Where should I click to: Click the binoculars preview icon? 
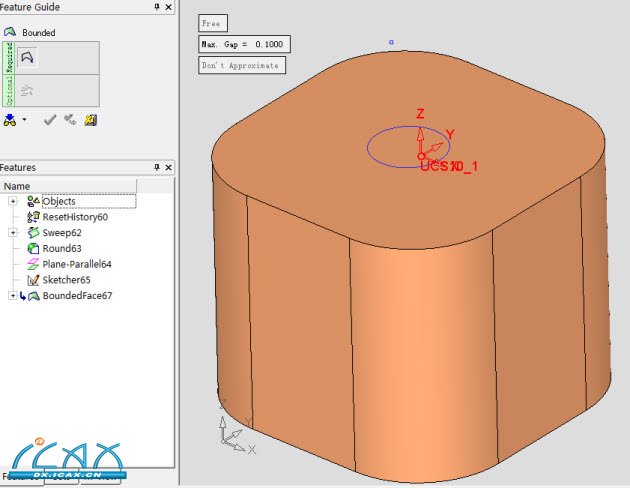click(10, 120)
